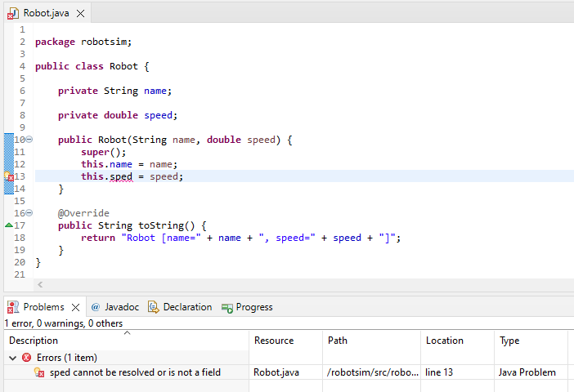
Task: Show the Progress tab
Action: point(253,307)
